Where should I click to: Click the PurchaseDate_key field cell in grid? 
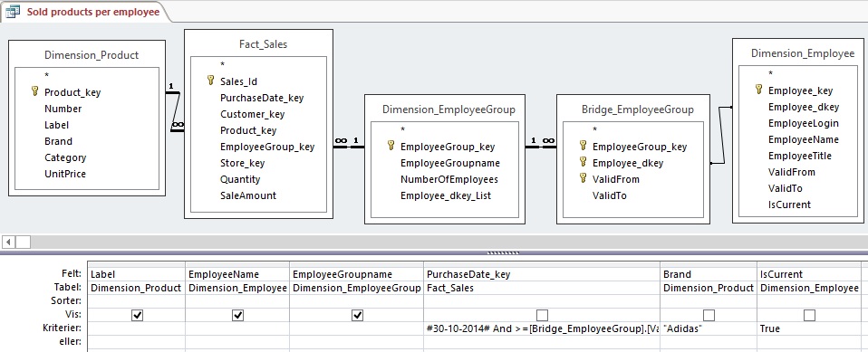[x=542, y=274]
